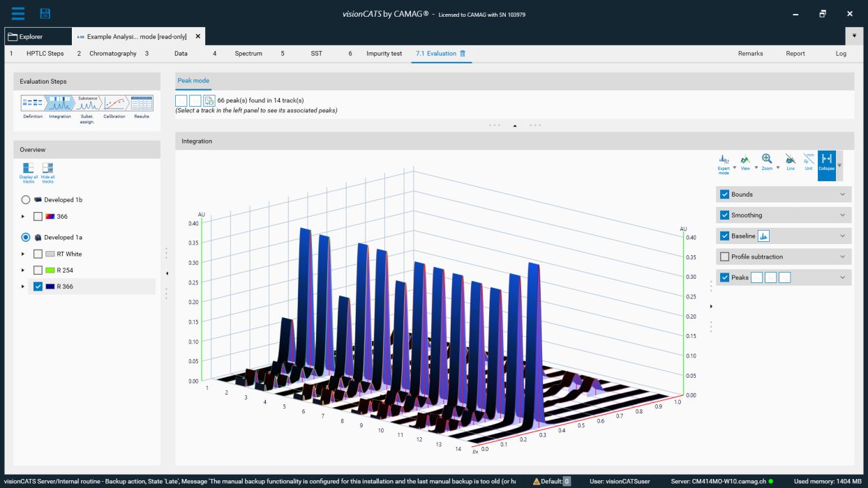Select the Developed 1b radio button

26,199
